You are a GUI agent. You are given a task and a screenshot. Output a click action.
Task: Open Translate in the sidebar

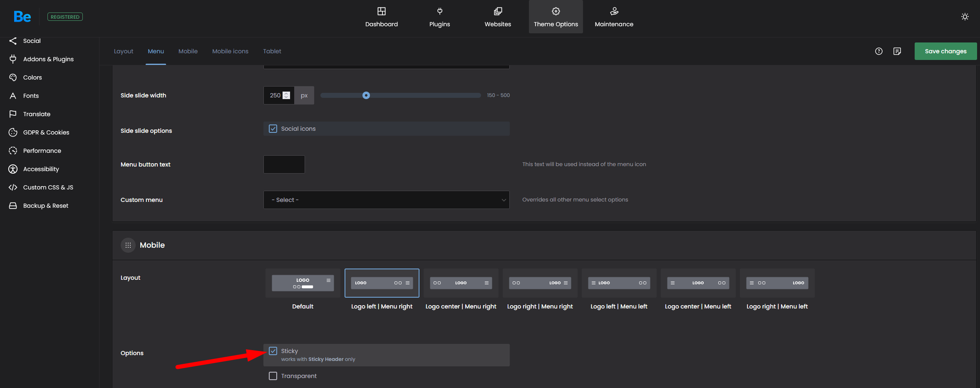[x=37, y=114]
